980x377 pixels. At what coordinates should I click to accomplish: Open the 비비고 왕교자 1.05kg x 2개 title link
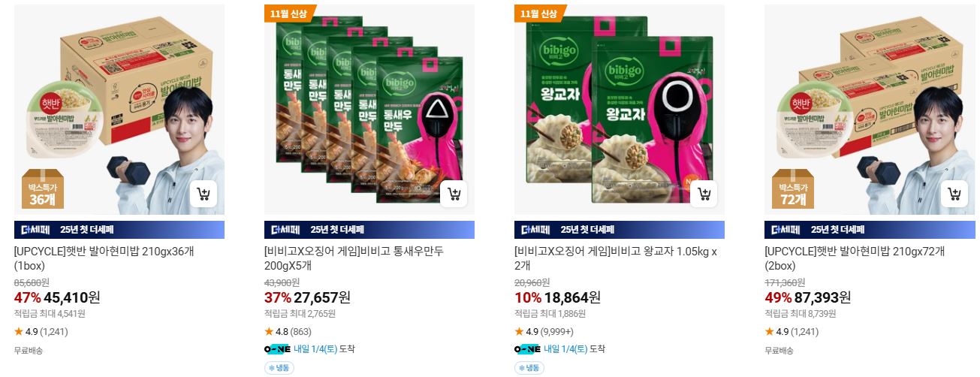tap(616, 258)
